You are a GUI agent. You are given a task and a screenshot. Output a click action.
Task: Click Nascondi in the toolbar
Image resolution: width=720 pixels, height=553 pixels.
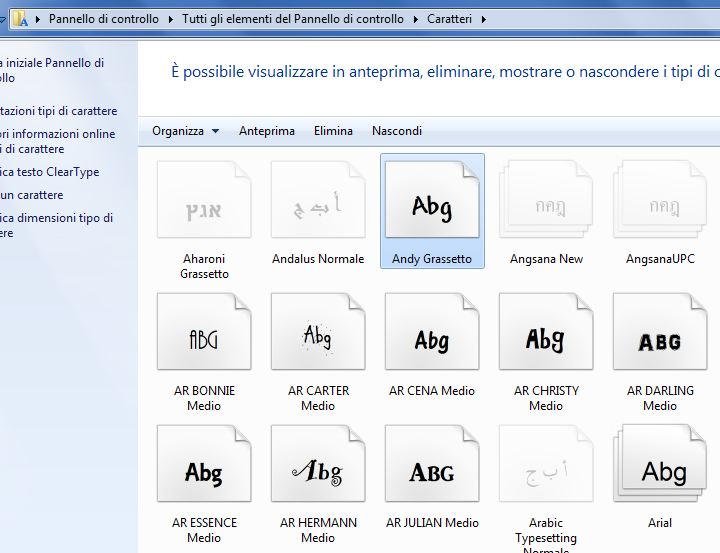tap(397, 131)
